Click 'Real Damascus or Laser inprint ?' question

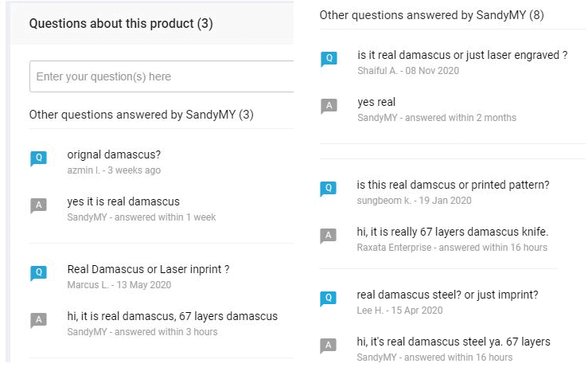(148, 269)
